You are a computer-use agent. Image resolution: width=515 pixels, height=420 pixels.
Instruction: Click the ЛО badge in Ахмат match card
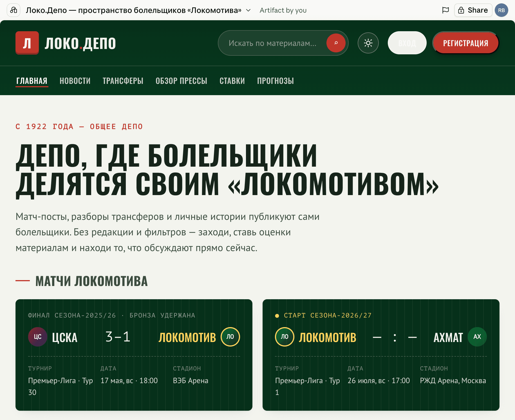(285, 337)
